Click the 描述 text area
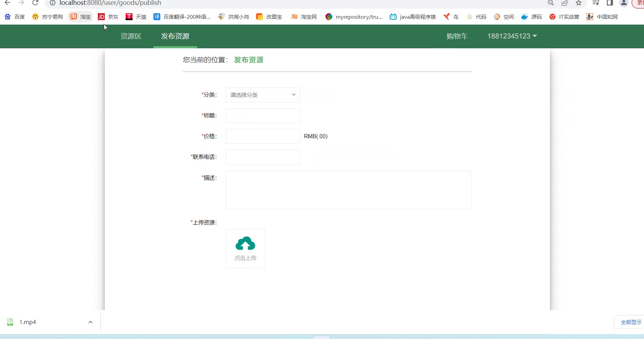Image resolution: width=644 pixels, height=339 pixels. pyautogui.click(x=349, y=190)
